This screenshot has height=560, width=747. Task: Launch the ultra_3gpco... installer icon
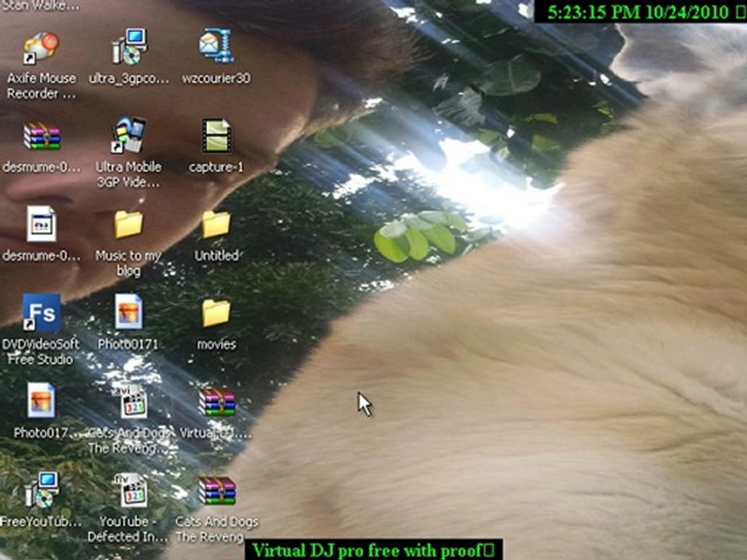pos(130,47)
